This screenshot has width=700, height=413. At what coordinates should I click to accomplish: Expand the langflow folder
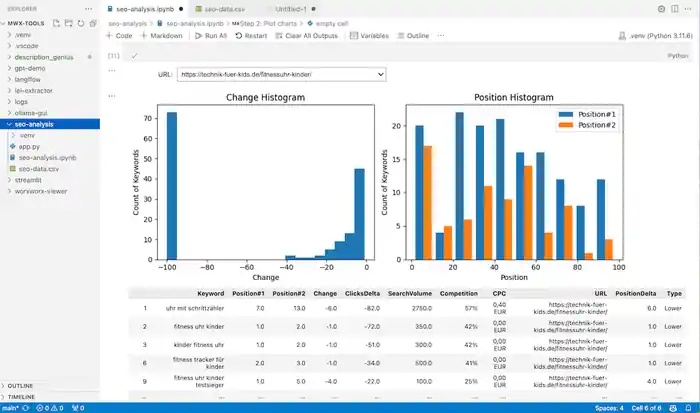point(9,79)
